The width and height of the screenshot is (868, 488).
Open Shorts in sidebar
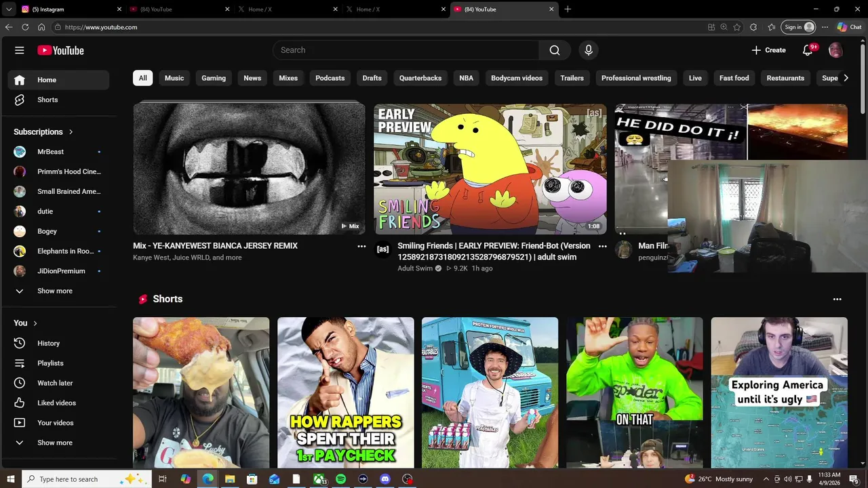pos(58,100)
